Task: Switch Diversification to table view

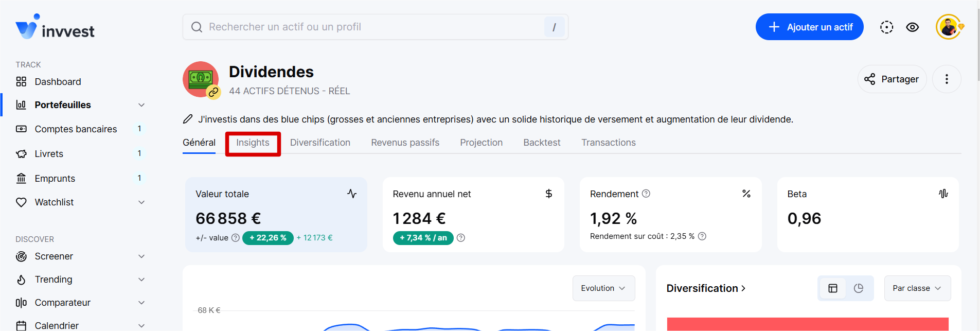Action: [833, 288]
